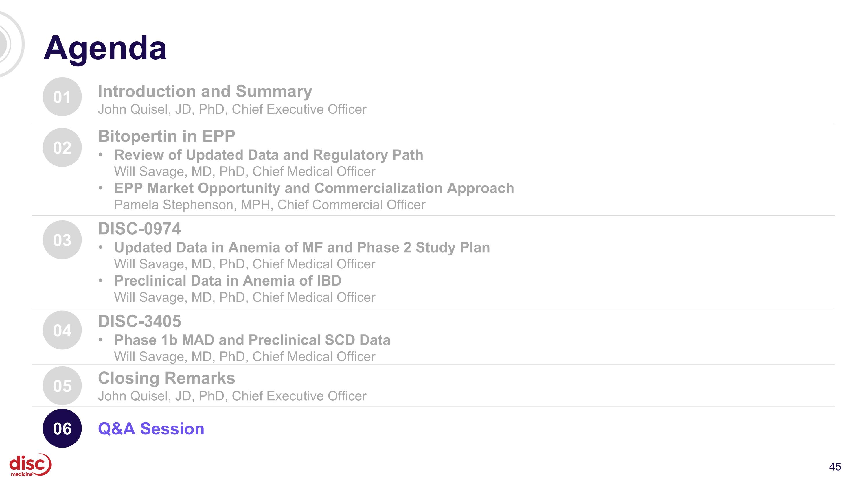Click the highlighted 06 circle badge
Image resolution: width=868 pixels, height=488 pixels.
[x=62, y=428]
